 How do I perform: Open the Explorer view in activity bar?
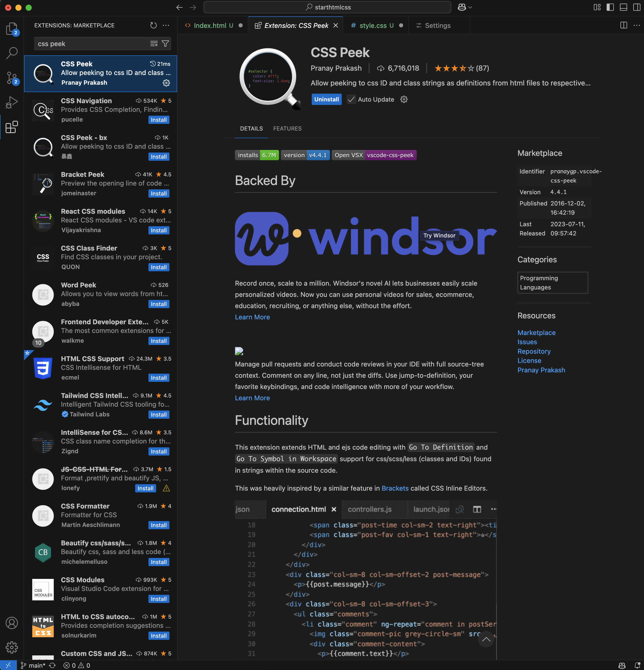click(x=12, y=28)
